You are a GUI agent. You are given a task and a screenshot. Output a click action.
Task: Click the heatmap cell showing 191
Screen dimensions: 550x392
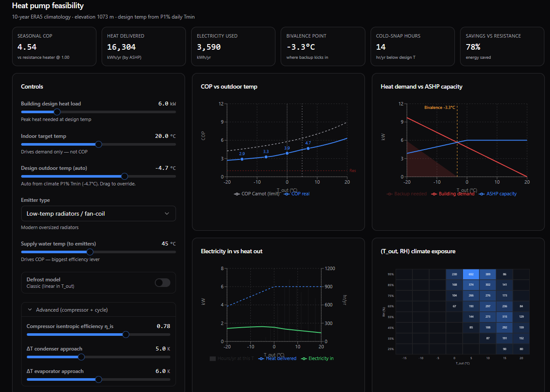click(505, 338)
